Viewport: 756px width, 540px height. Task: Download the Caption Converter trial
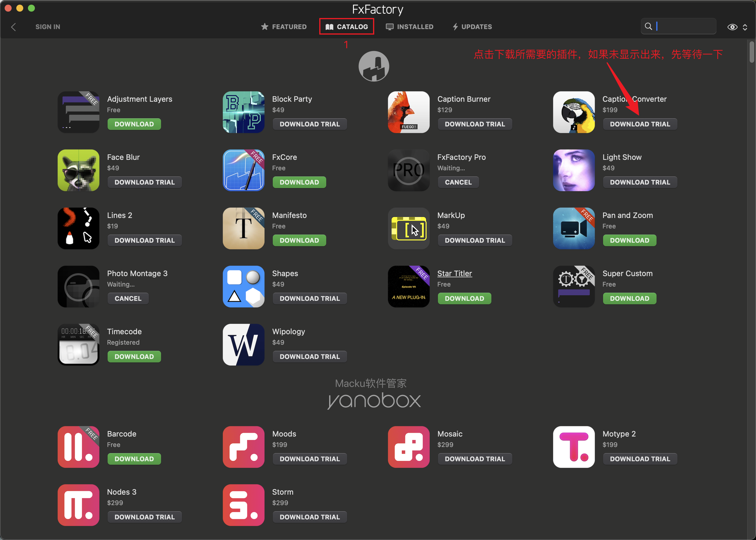coord(640,124)
